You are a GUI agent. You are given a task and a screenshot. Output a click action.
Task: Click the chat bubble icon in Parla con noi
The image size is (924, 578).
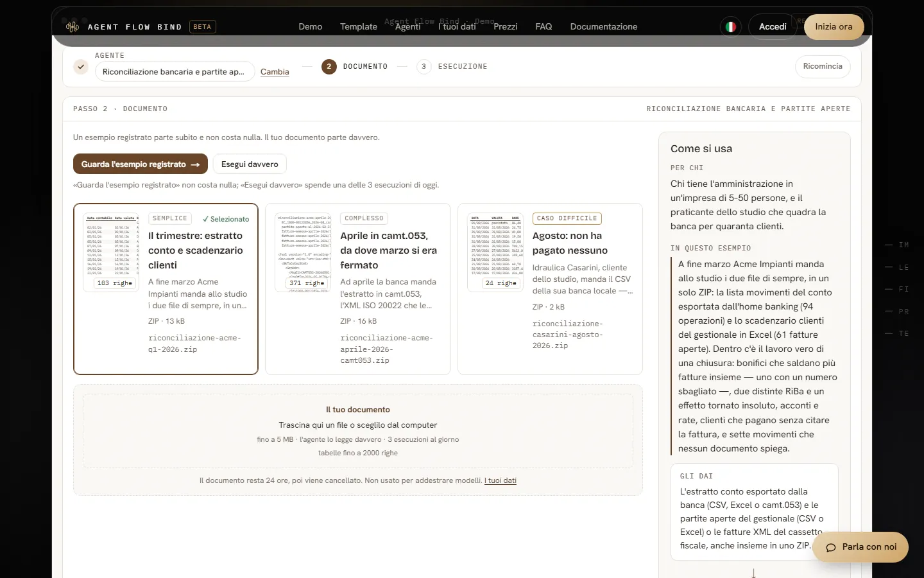pos(831,547)
